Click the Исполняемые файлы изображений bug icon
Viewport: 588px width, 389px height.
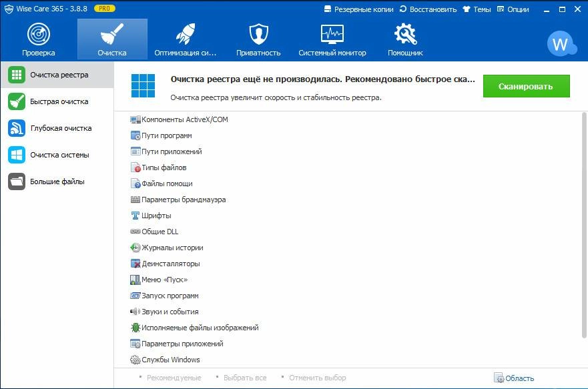pyautogui.click(x=135, y=328)
